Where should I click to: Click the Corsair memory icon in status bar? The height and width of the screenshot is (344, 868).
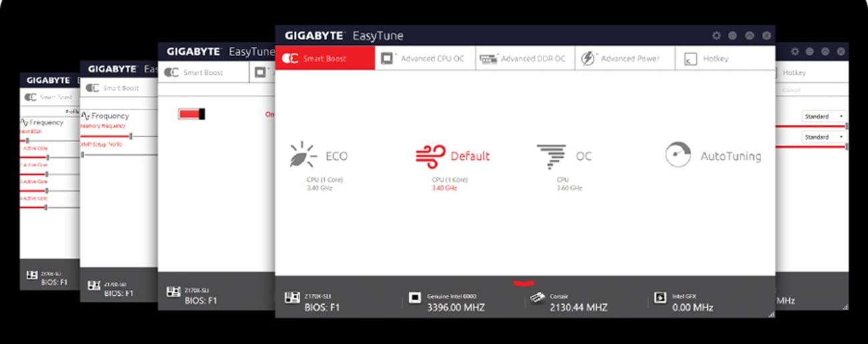click(x=537, y=298)
